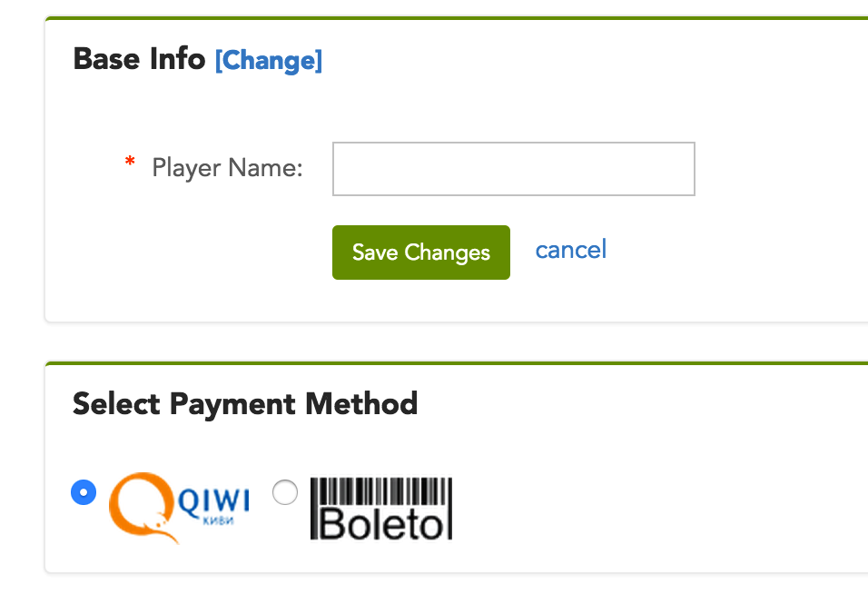868x594 pixels.
Task: Click the Select Payment Method heading
Action: [x=245, y=403]
